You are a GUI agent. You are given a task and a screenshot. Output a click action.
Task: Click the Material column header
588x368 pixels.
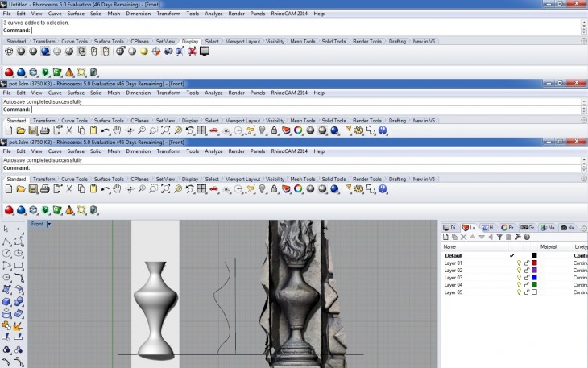[x=549, y=246]
